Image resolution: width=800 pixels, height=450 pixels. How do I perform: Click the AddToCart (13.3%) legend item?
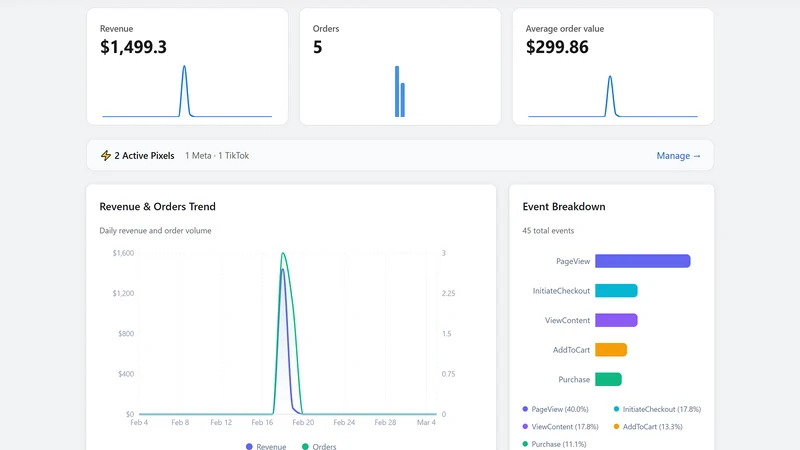648,427
